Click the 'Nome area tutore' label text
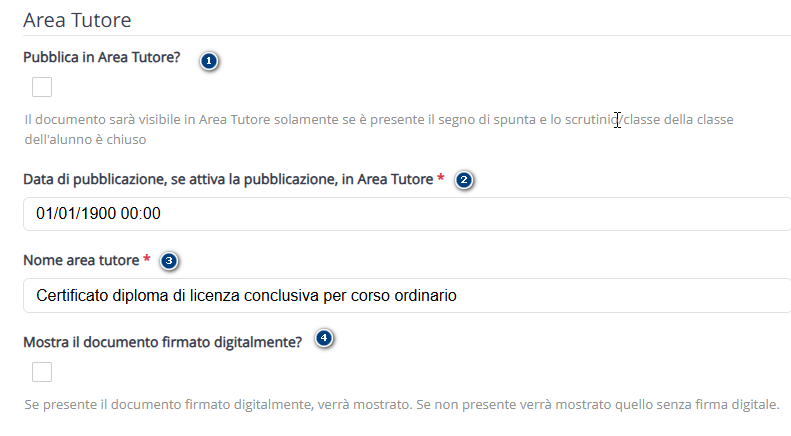 click(x=81, y=260)
